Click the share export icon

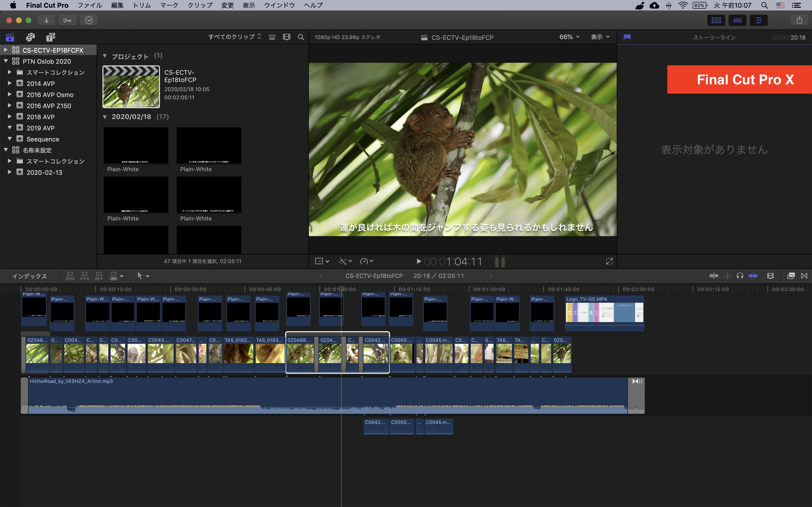pyautogui.click(x=799, y=20)
